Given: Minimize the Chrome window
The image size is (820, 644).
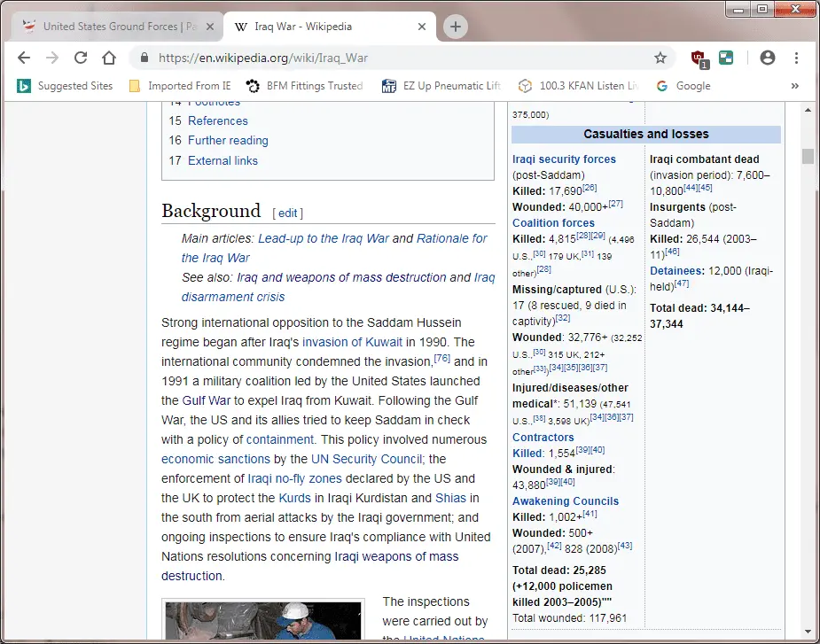Looking at the screenshot, I should pyautogui.click(x=739, y=8).
